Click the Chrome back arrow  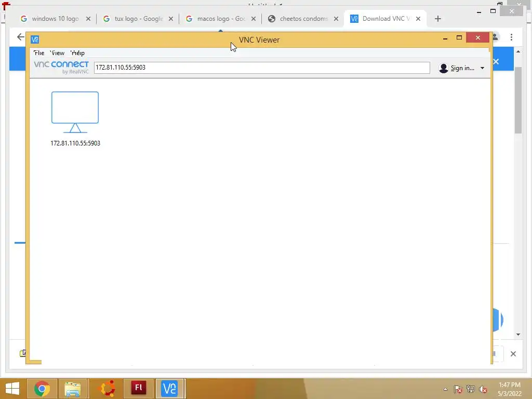(20, 37)
